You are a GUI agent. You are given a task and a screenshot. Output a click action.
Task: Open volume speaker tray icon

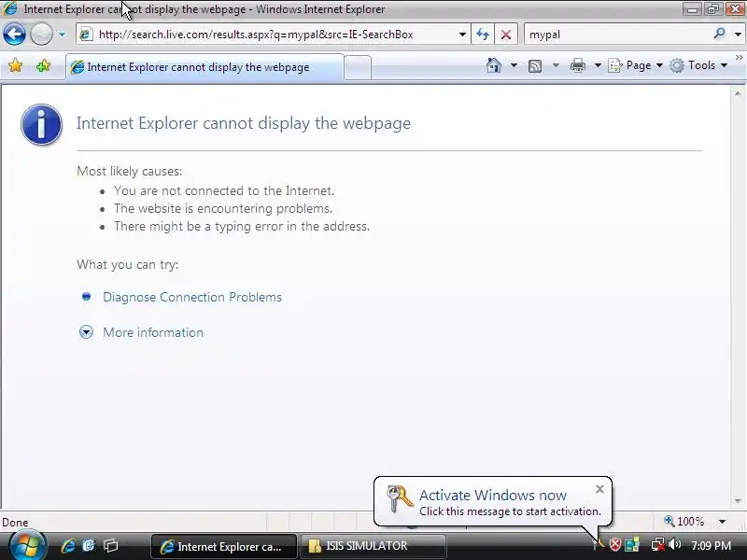674,544
